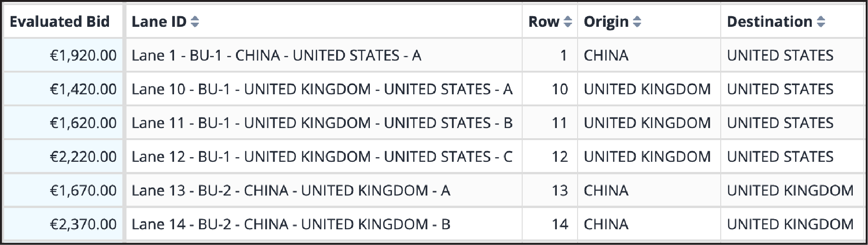The height and width of the screenshot is (245, 868).
Task: Select the Lane 12 lane ending in C
Action: coord(322,157)
